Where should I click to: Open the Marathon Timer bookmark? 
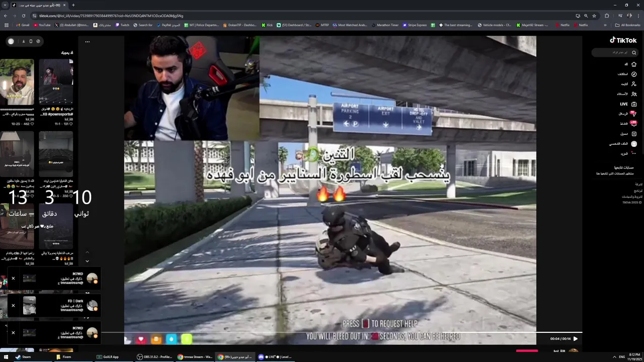385,25
